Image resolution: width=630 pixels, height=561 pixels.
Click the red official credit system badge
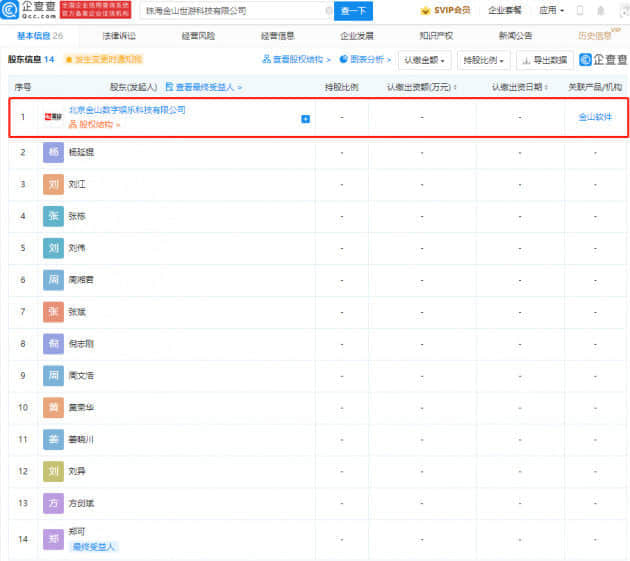(x=96, y=10)
